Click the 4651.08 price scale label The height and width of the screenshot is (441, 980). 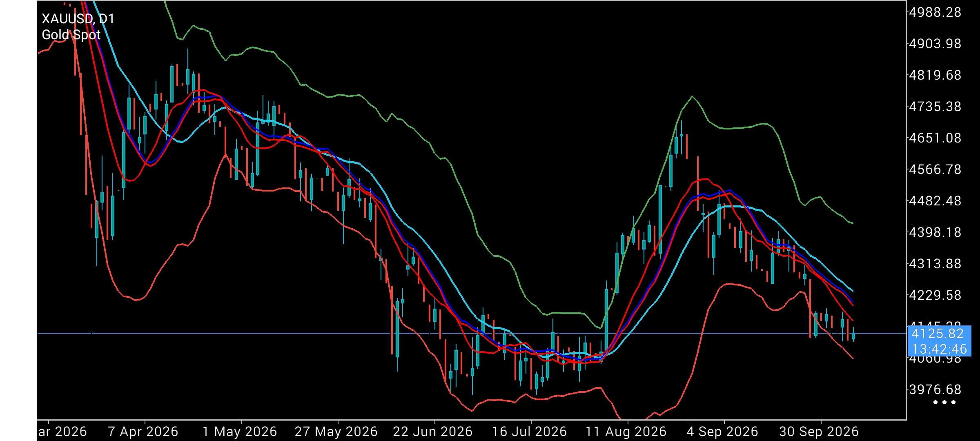coord(935,138)
